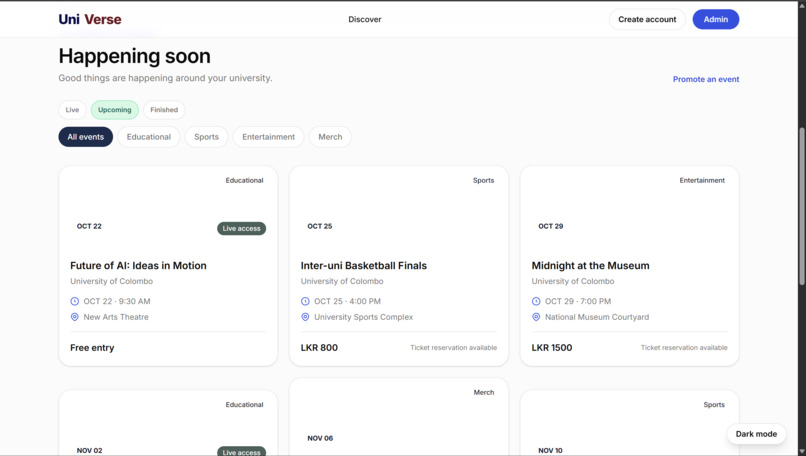Click the NOV 10 date label

point(550,450)
